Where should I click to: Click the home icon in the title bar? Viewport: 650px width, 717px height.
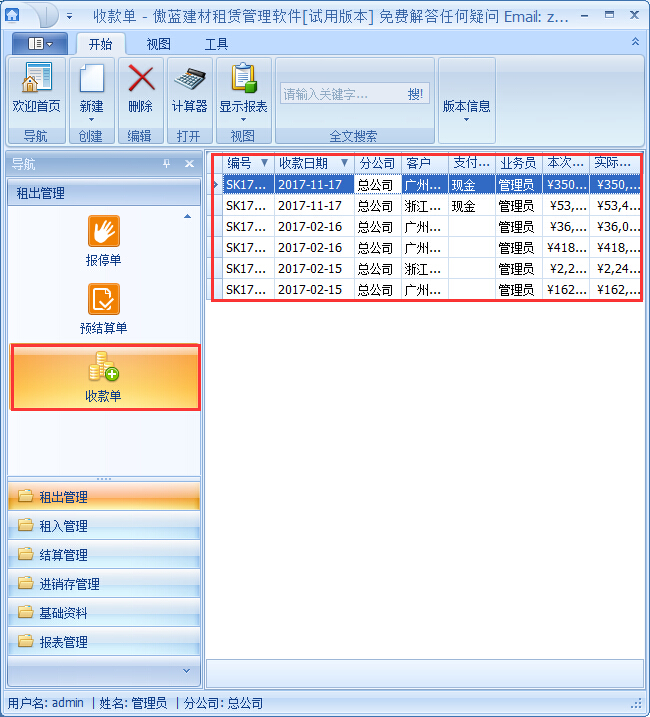coord(12,15)
